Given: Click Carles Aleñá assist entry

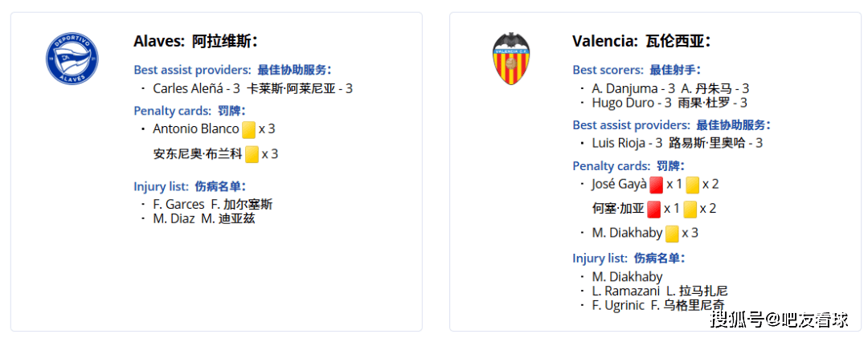Looking at the screenshot, I should coord(252,88).
